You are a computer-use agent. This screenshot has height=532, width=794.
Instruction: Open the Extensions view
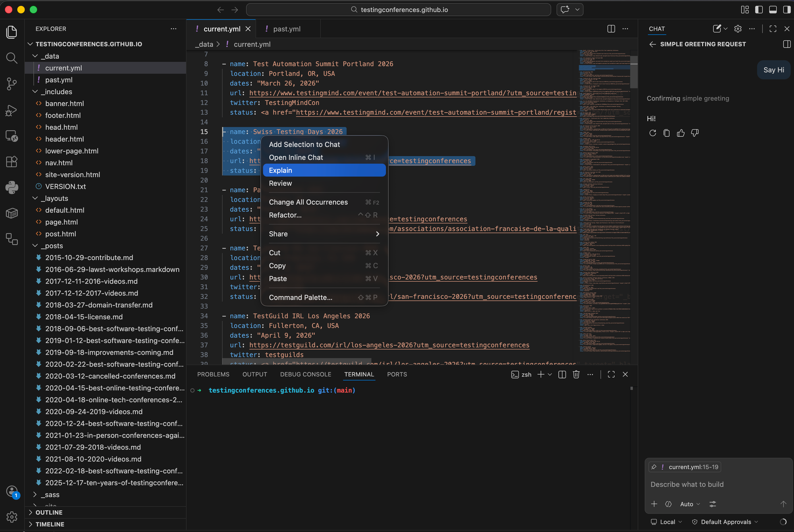tap(12, 161)
